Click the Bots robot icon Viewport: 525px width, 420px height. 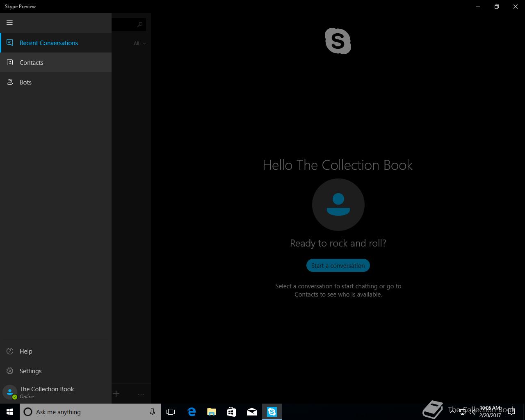10,82
